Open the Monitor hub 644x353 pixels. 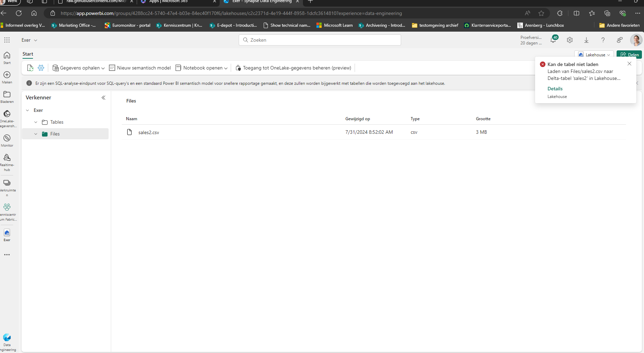tap(7, 140)
